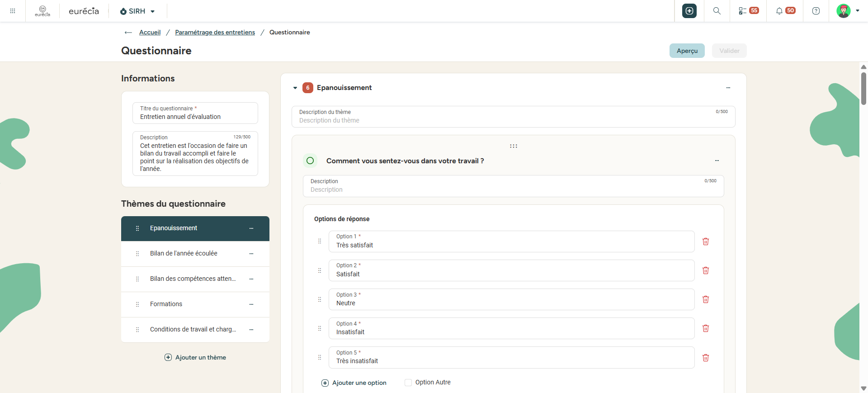868x393 pixels.
Task: Grab drag handle of Option 3
Action: click(x=320, y=299)
